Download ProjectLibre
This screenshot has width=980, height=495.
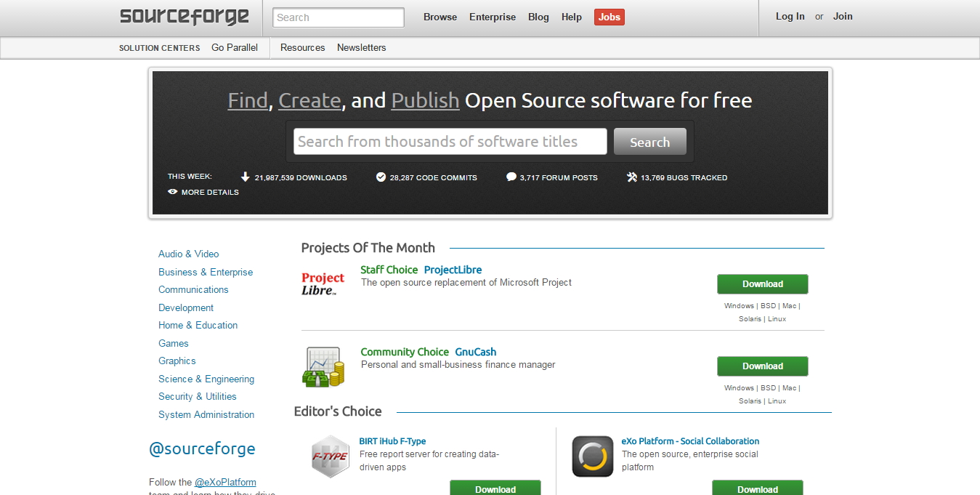[x=763, y=284]
